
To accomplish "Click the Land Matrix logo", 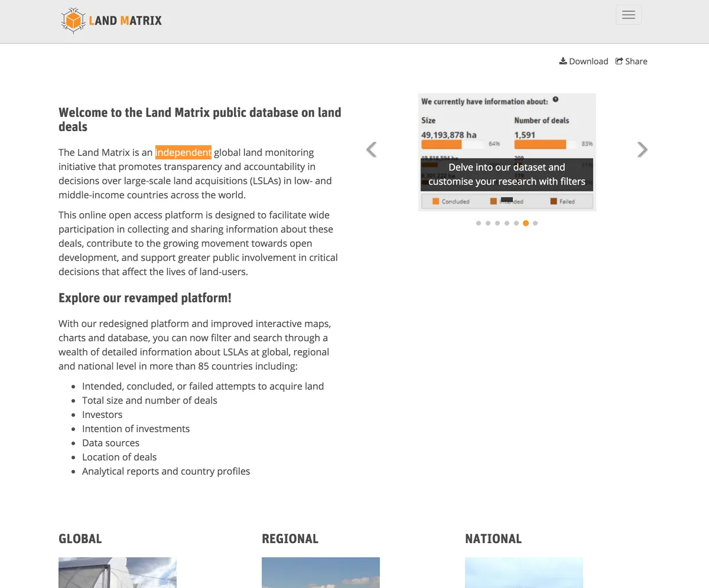I will [111, 21].
